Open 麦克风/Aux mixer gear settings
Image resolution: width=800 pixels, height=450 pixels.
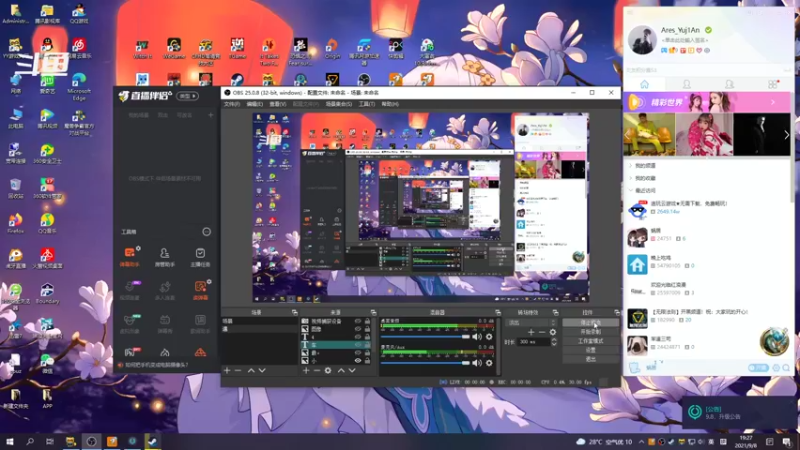tap(489, 363)
